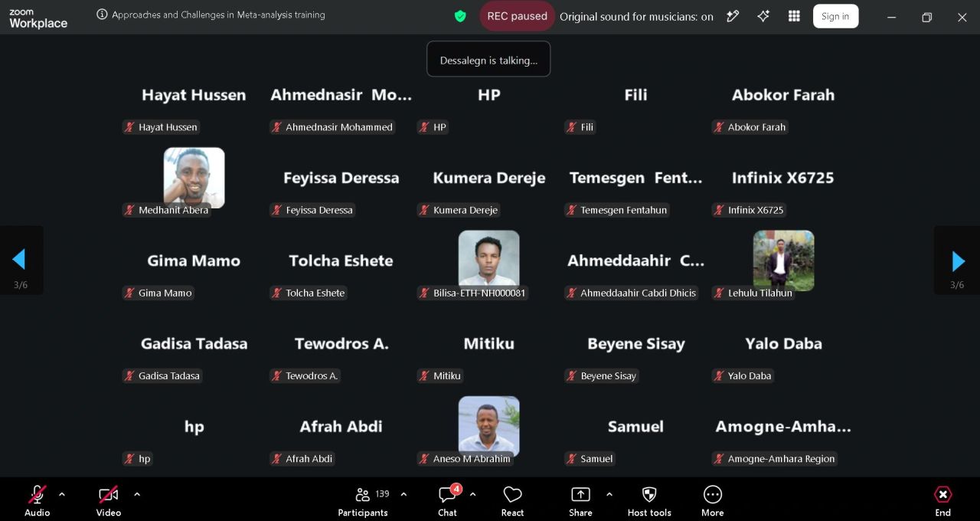Expand the Participants options arrow
980x521 pixels.
[x=403, y=494]
